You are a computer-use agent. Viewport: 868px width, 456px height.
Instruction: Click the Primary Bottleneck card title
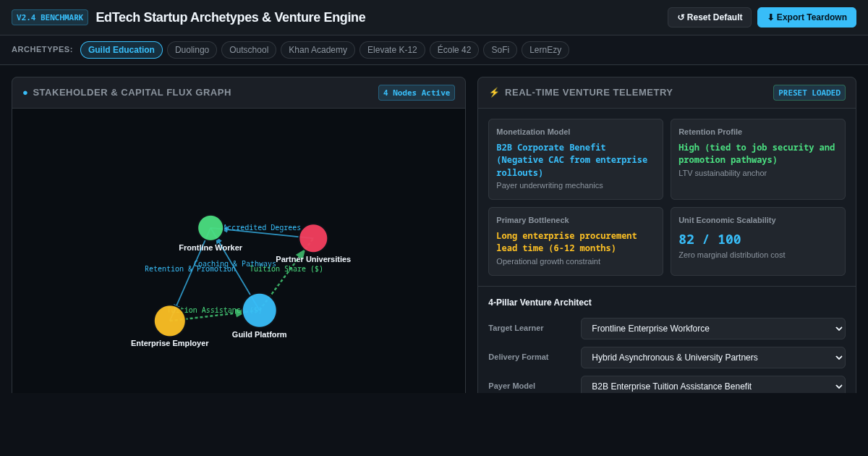pos(532,220)
